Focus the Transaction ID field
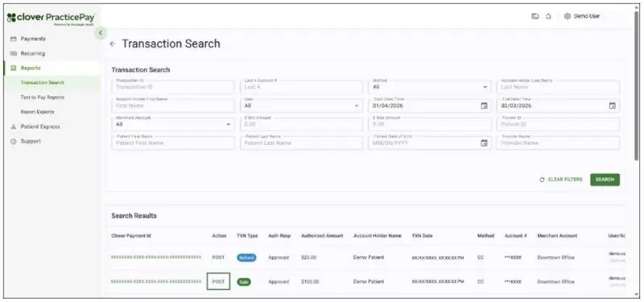Image resolution: width=644 pixels, height=302 pixels. coord(173,87)
